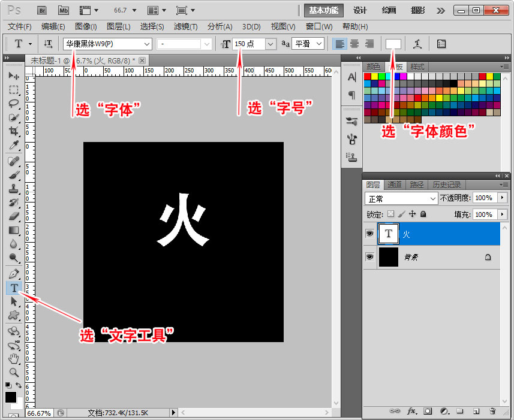This screenshot has width=514, height=420.
Task: Select the Brush tool
Action: pos(13,175)
